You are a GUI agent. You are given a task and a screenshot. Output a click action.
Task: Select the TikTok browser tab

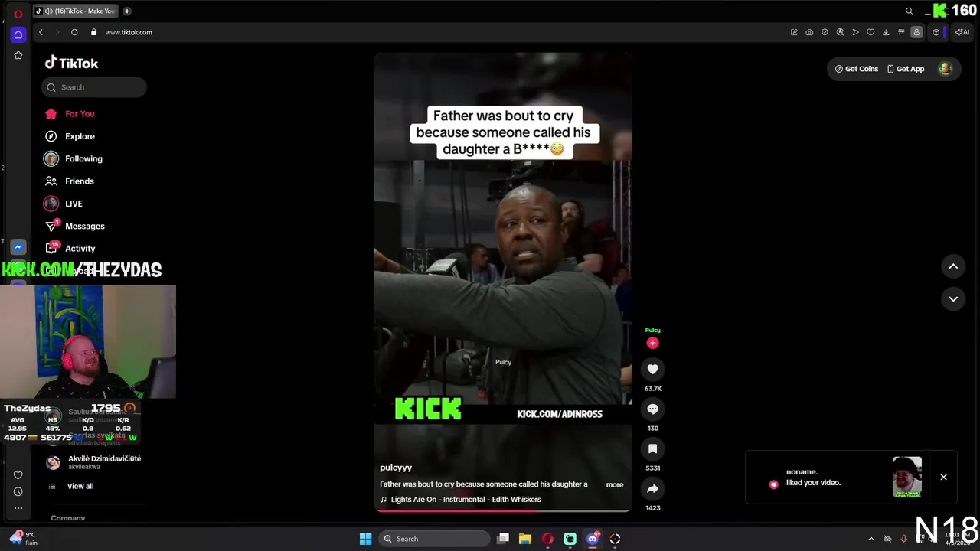(75, 11)
